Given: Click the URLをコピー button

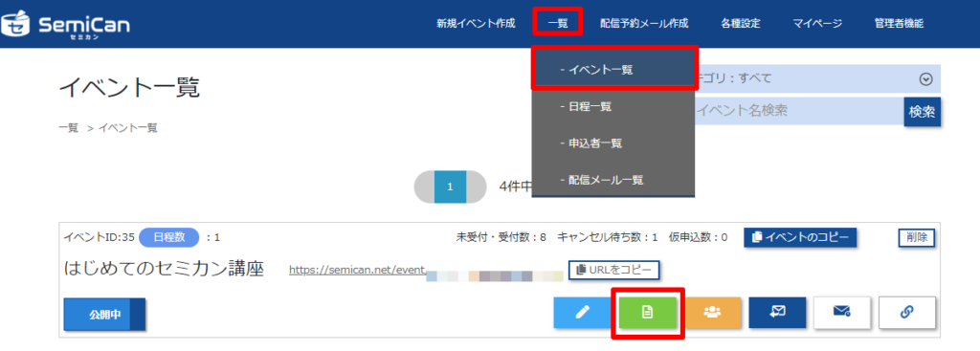Looking at the screenshot, I should tap(614, 270).
